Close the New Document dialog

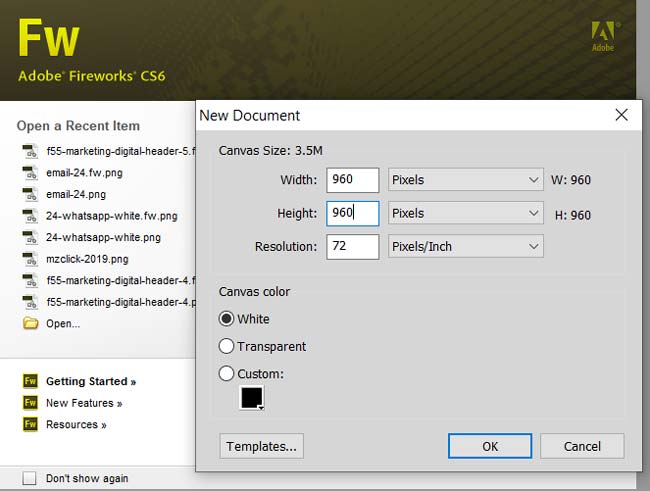click(621, 115)
